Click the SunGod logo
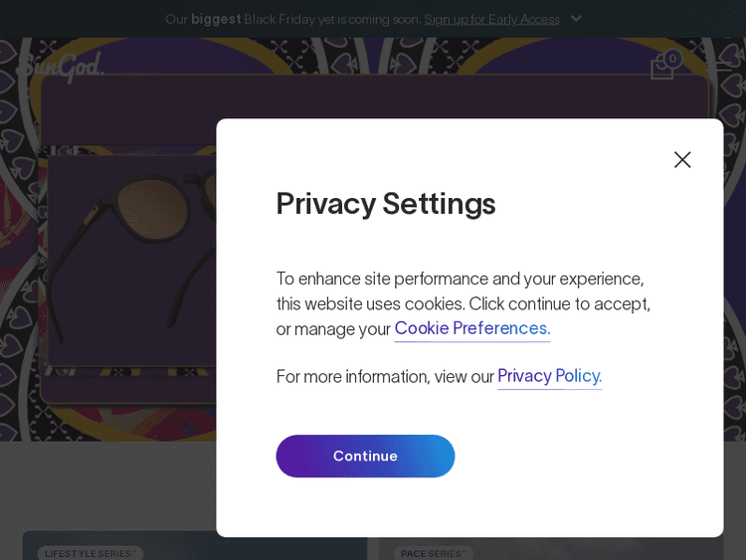Screen dimensions: 746x560 [x=60, y=67]
